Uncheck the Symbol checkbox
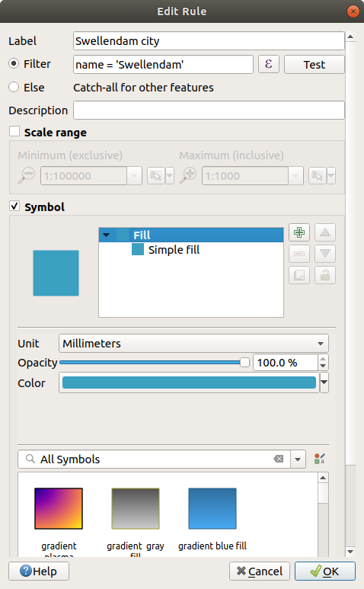364x589 pixels. (x=14, y=206)
